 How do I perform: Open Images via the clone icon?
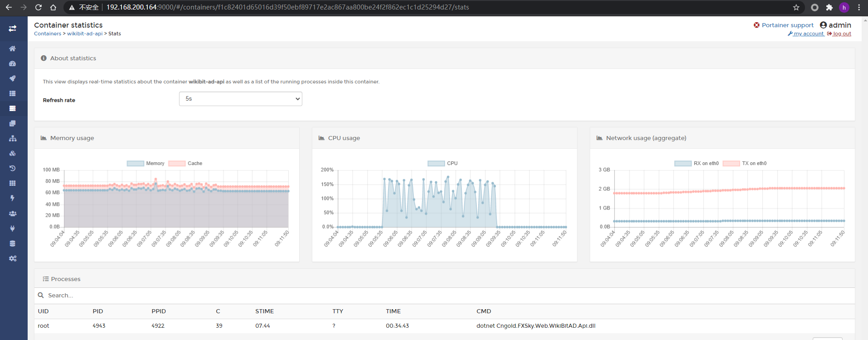coord(13,123)
